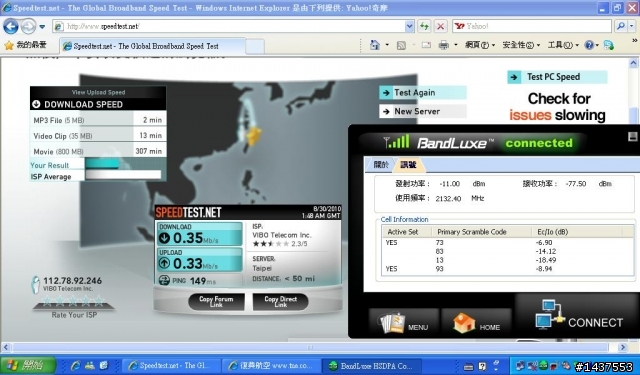This screenshot has width=640, height=375.
Task: Click the BandLuxe signal strength bars icon
Action: [396, 142]
